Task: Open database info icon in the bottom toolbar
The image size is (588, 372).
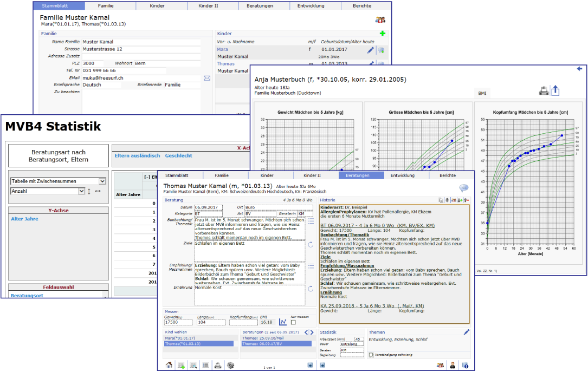Action: (465, 366)
